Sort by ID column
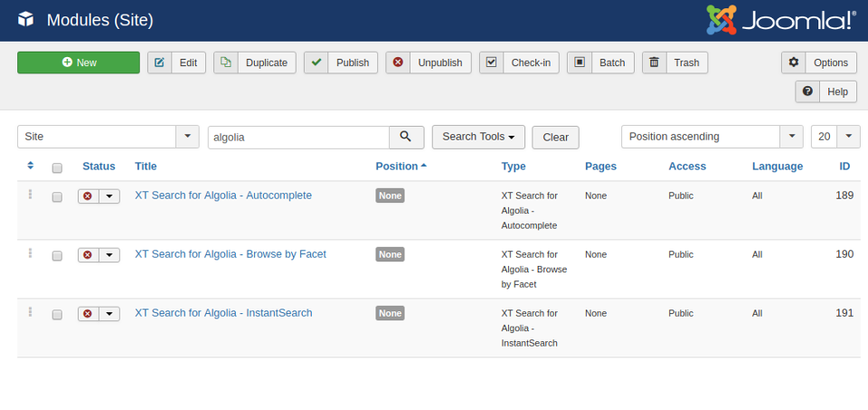 click(844, 167)
